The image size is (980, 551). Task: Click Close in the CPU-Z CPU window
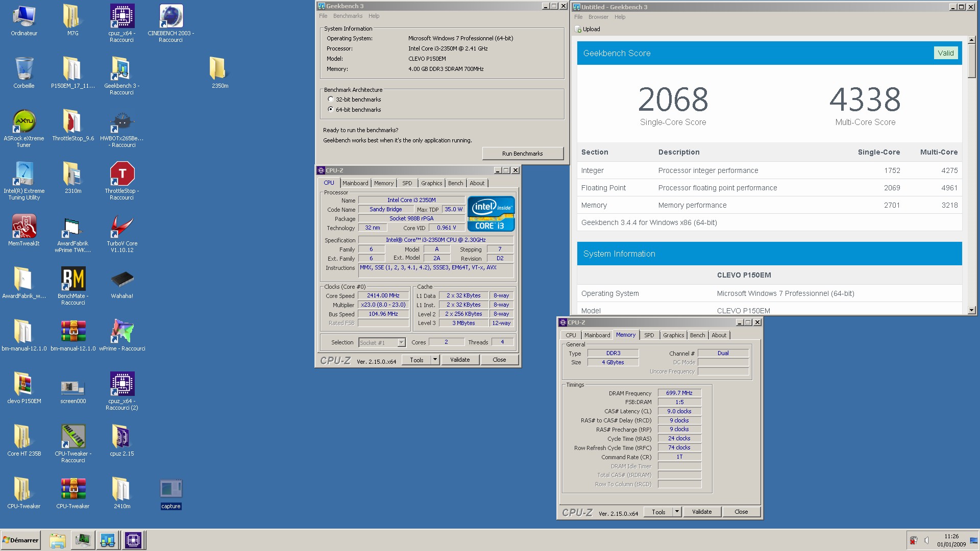(x=499, y=360)
